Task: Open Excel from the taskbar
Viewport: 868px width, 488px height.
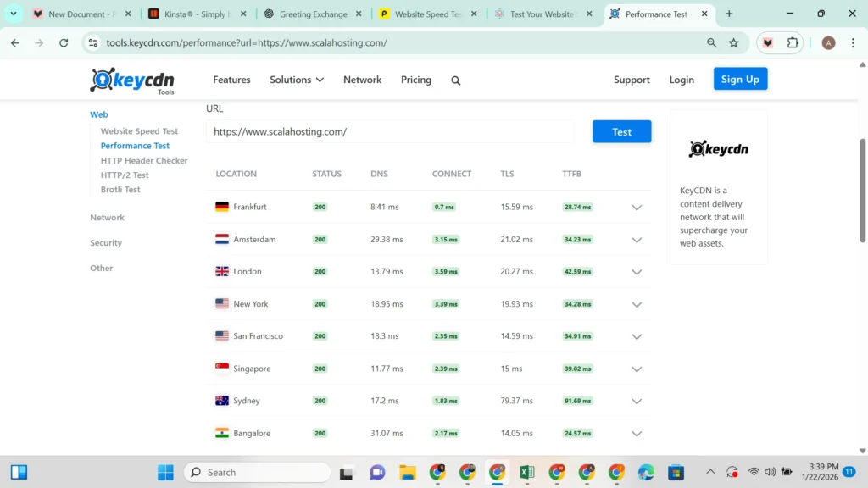Action: click(x=526, y=472)
